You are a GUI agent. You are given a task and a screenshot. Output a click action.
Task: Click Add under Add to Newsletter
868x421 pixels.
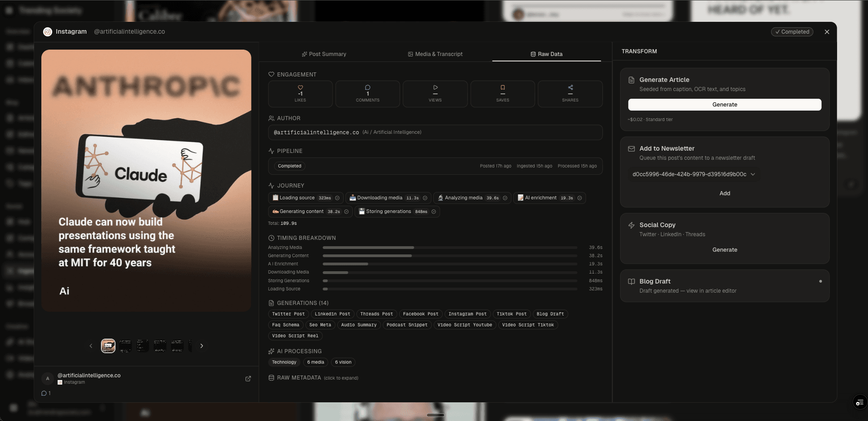724,193
